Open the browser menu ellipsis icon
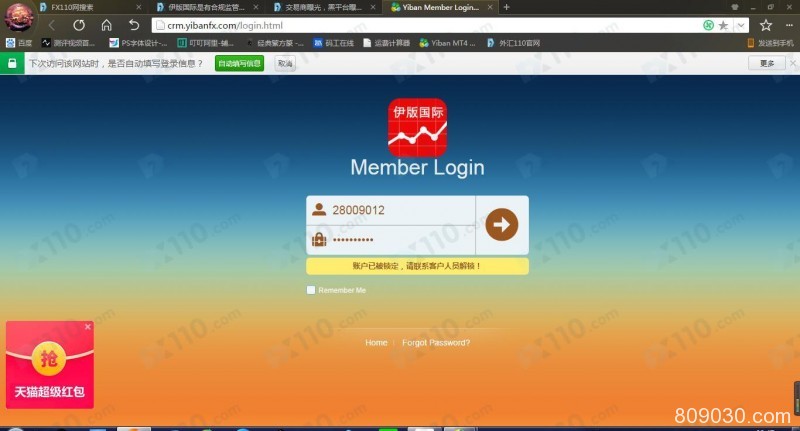The width and height of the screenshot is (800, 431). tap(789, 25)
